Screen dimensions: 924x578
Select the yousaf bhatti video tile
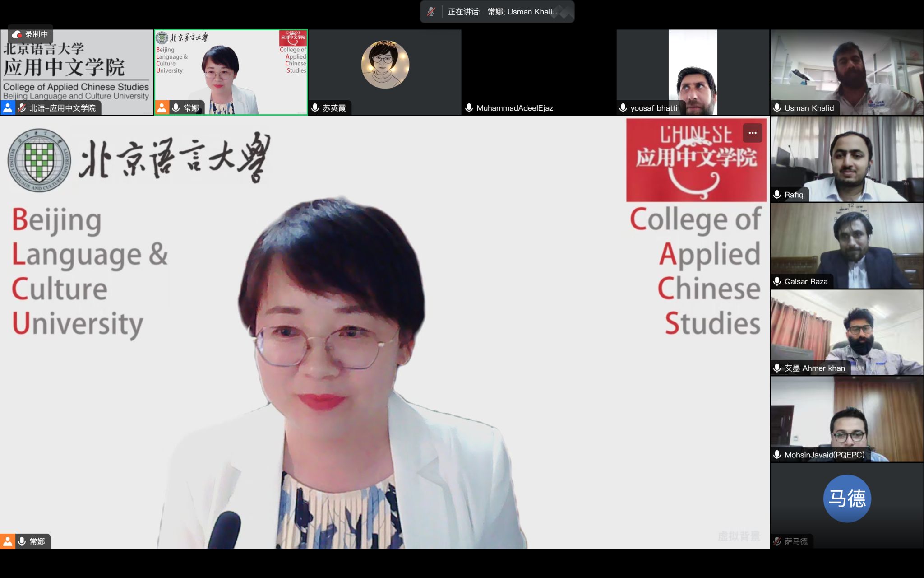[693, 72]
